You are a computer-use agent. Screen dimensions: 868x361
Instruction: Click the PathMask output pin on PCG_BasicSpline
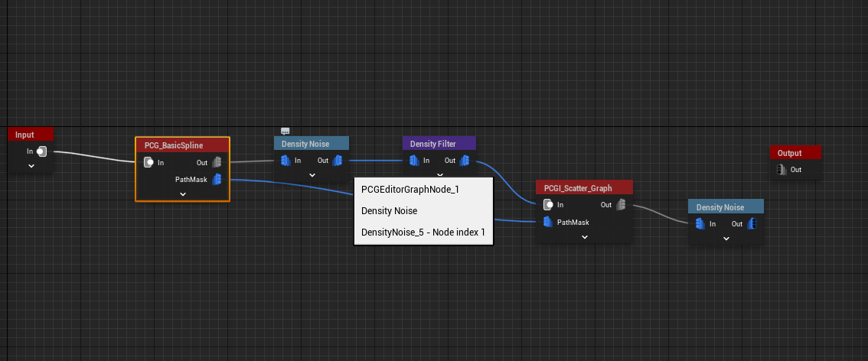[x=217, y=179]
